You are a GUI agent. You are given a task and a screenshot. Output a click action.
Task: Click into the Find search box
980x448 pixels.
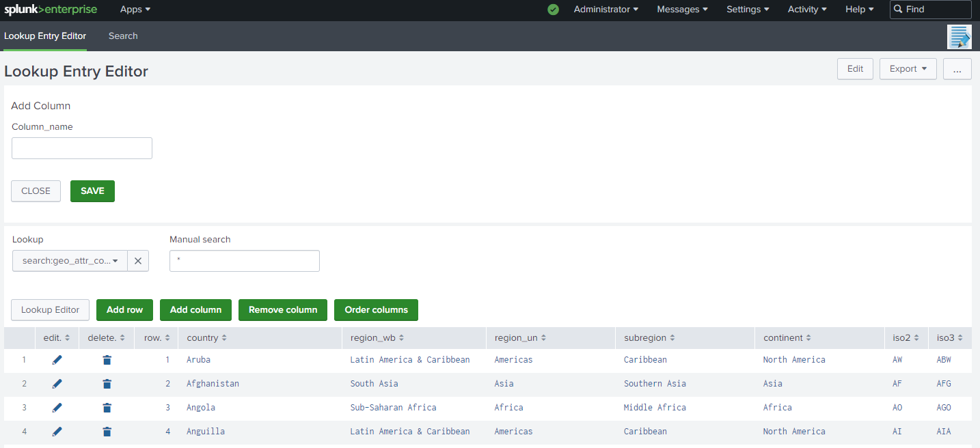pyautogui.click(x=931, y=10)
